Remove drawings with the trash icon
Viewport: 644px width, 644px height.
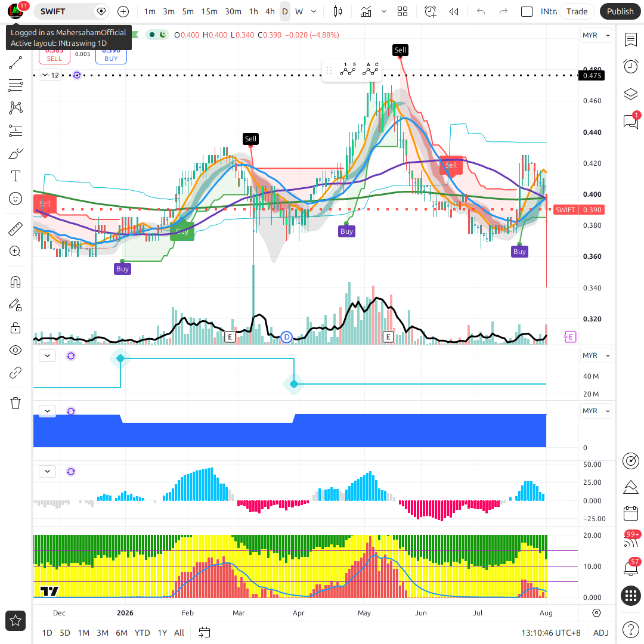[x=16, y=403]
